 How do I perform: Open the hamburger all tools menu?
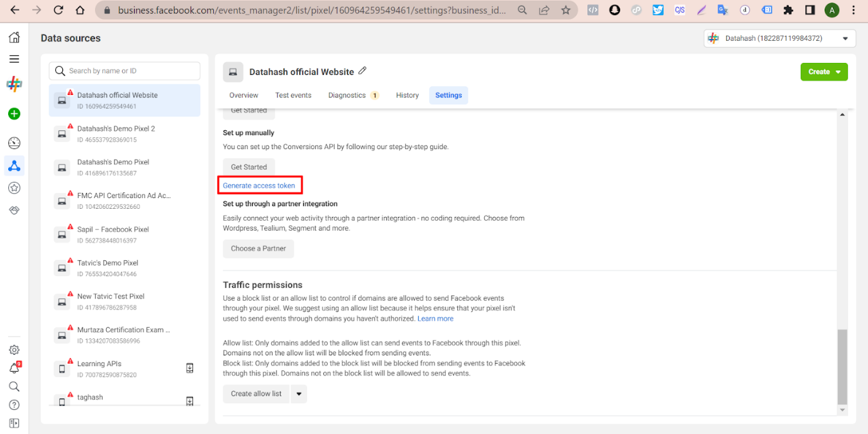coord(14,59)
